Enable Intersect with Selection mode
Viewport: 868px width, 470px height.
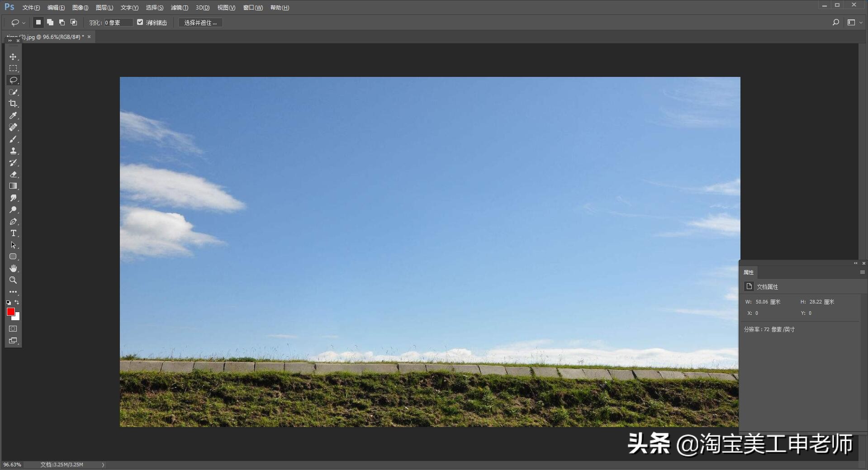pos(74,22)
